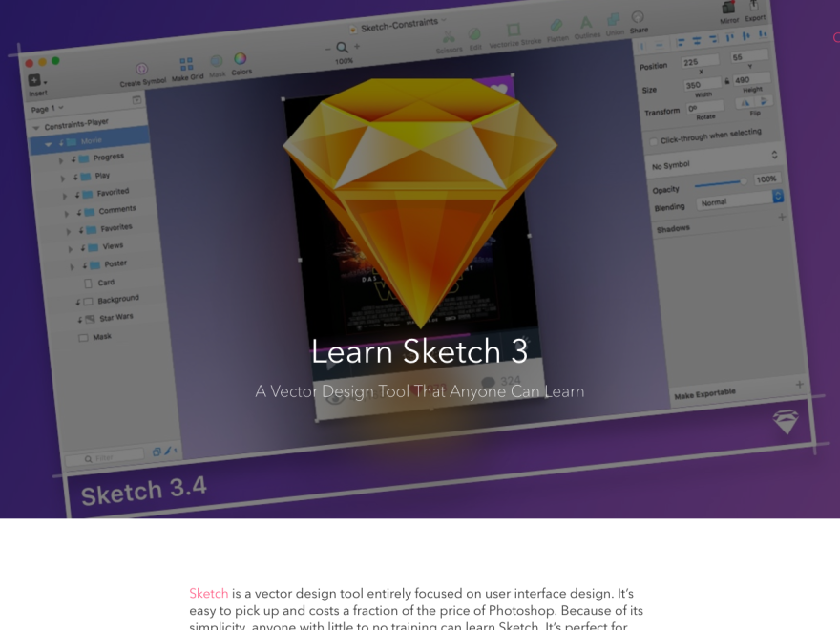Click the Make Grid icon
The width and height of the screenshot is (840, 630).
pos(186,64)
